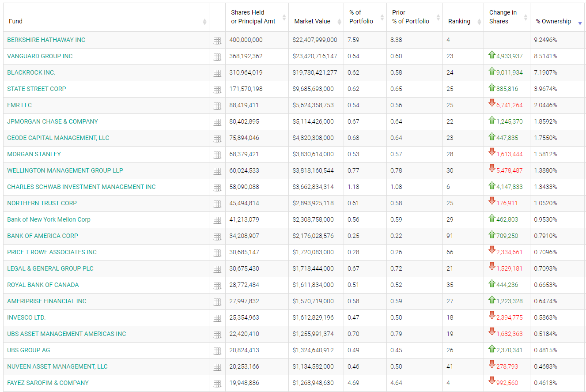Open grid icon for UBS Group AG row
This screenshot has width=586, height=392.
pyautogui.click(x=217, y=351)
